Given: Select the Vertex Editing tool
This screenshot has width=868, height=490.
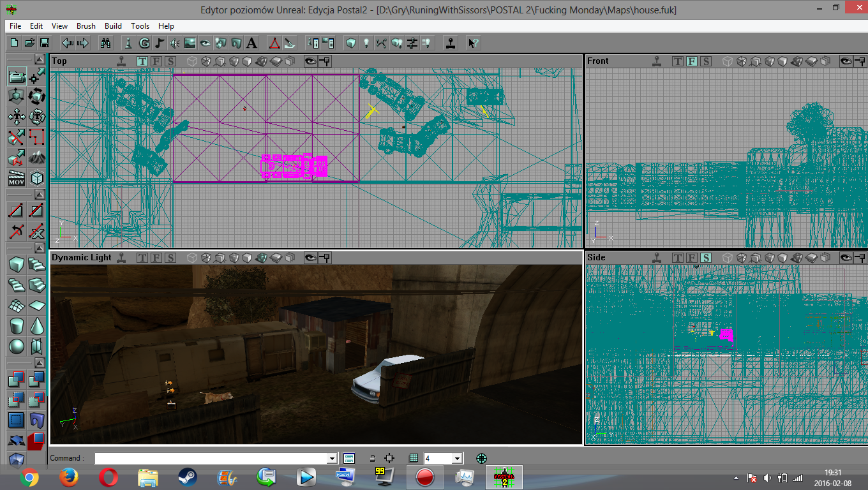Looking at the screenshot, I should 37,77.
